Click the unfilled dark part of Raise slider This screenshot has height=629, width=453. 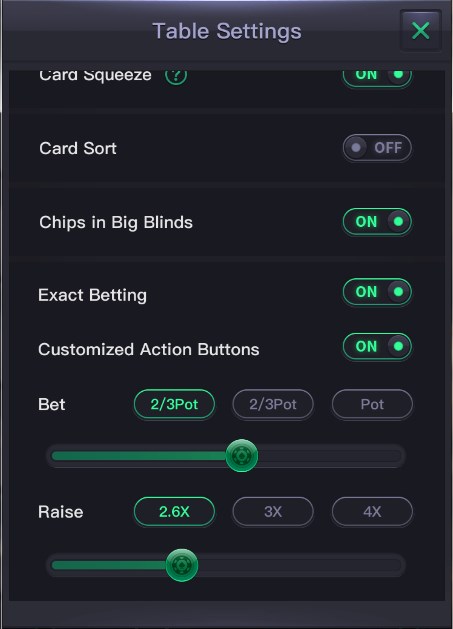point(300,565)
